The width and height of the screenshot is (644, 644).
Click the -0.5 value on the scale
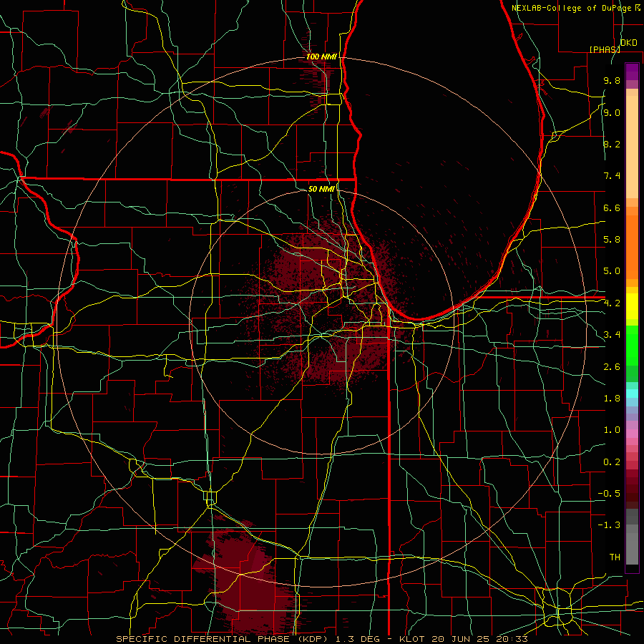[609, 493]
